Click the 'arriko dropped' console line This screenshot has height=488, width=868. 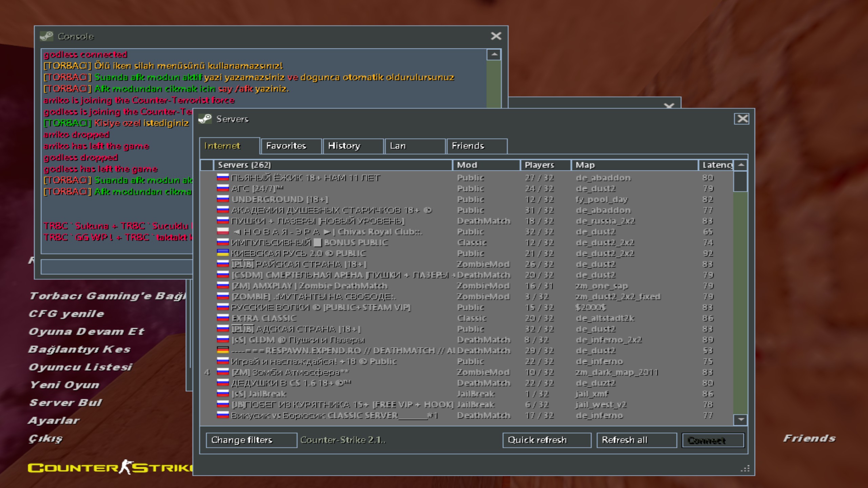tap(77, 135)
